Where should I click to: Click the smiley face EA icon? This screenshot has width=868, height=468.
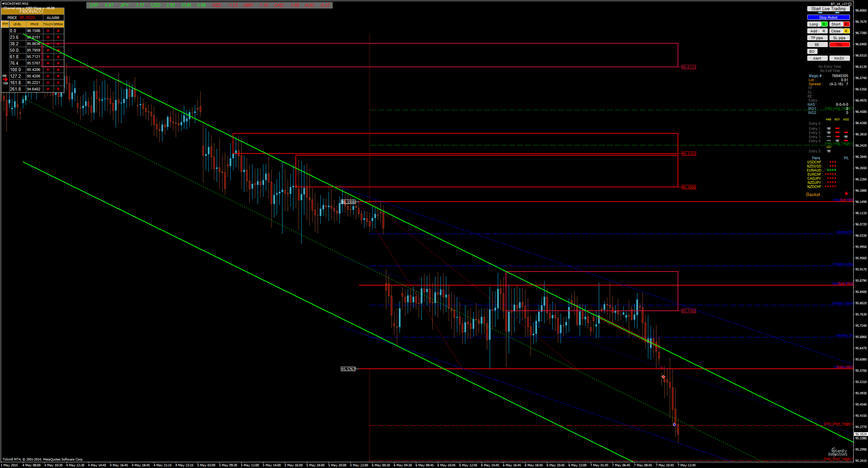(850, 4)
